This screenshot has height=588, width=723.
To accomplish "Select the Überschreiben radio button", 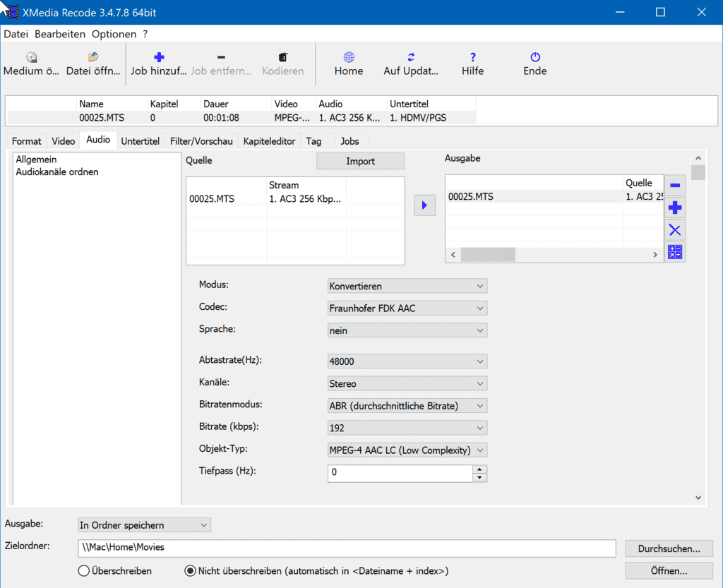I will point(84,570).
